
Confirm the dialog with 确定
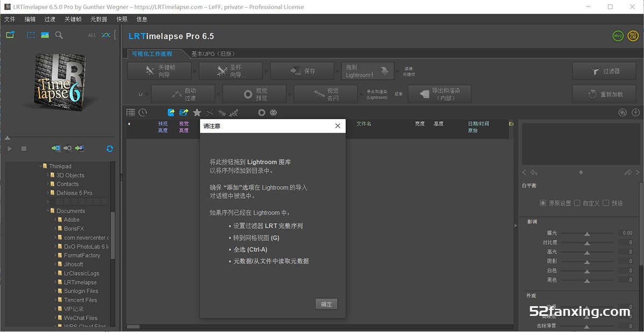326,304
